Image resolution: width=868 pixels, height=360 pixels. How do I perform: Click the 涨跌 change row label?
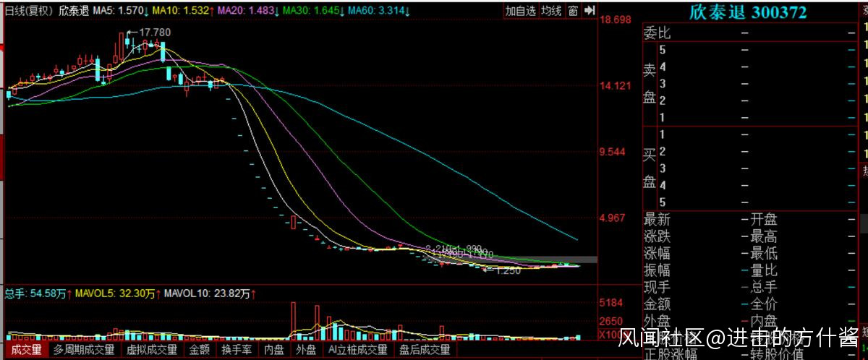pyautogui.click(x=658, y=236)
